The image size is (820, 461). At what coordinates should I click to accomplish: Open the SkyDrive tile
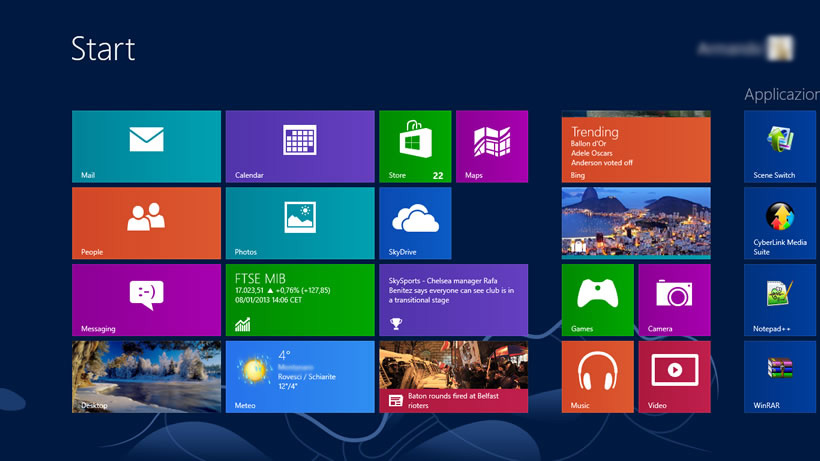(x=415, y=223)
